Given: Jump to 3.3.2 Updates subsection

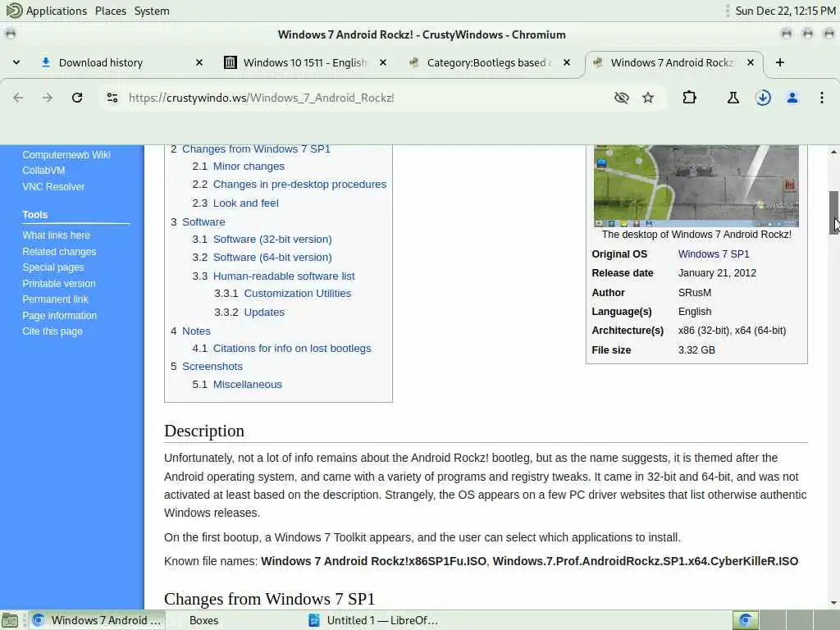Looking at the screenshot, I should (x=264, y=313).
